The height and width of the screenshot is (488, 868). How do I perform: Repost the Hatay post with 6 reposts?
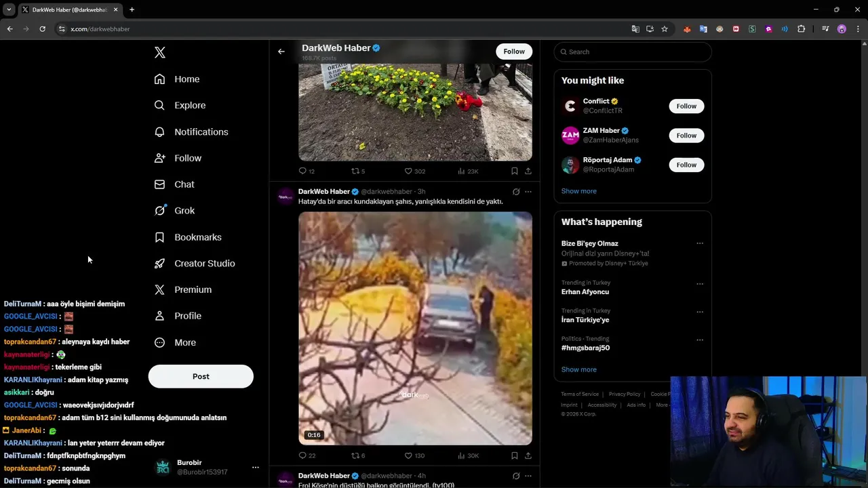(357, 455)
